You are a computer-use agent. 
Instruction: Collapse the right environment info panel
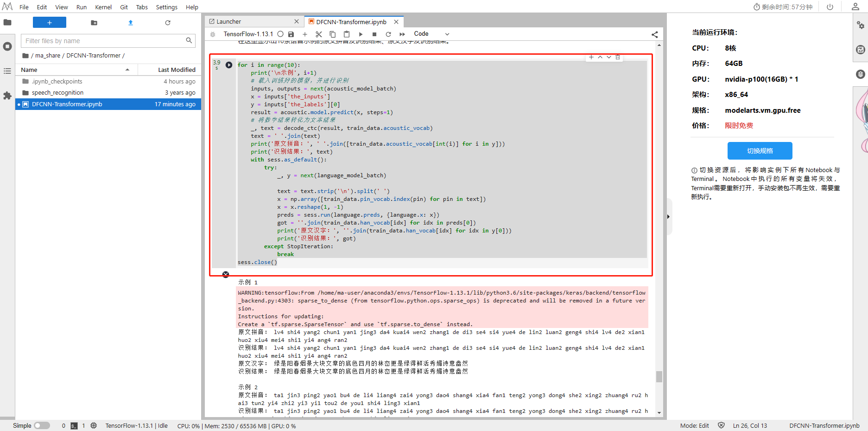point(668,217)
